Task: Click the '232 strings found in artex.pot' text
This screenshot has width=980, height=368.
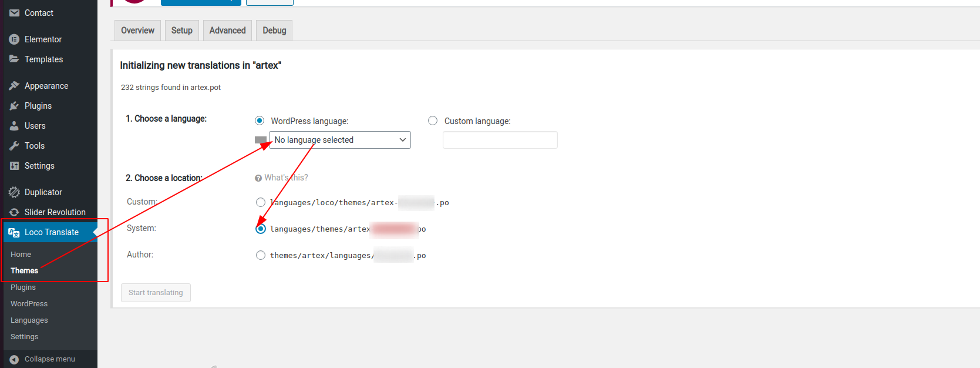Action: coord(171,88)
